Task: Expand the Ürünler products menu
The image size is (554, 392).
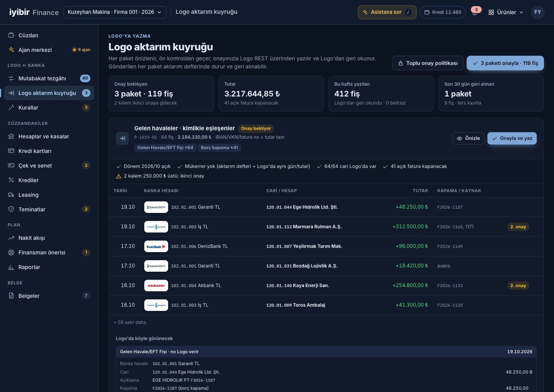Action: 506,12
